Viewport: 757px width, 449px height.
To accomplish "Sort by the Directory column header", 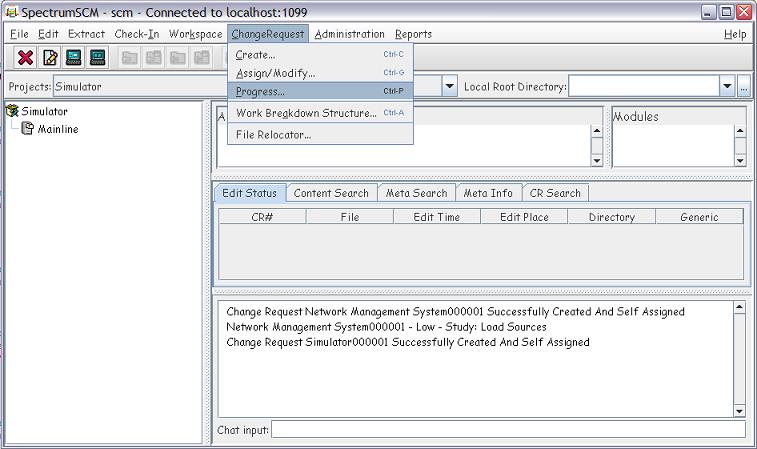I will (x=612, y=217).
